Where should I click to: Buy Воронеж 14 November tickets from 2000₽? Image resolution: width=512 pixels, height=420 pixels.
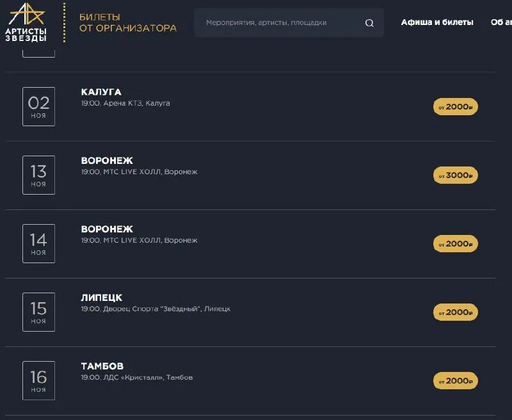(456, 244)
